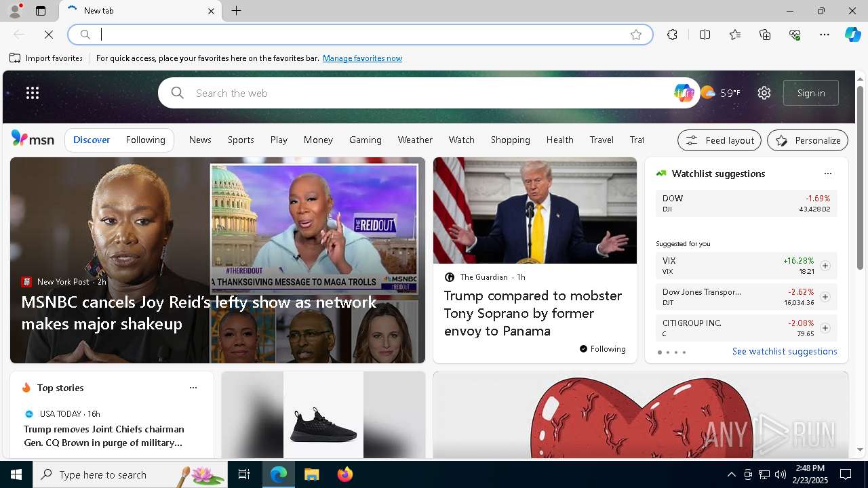Stop loading the page
Image resolution: width=868 pixels, height=488 pixels.
pyautogui.click(x=49, y=35)
